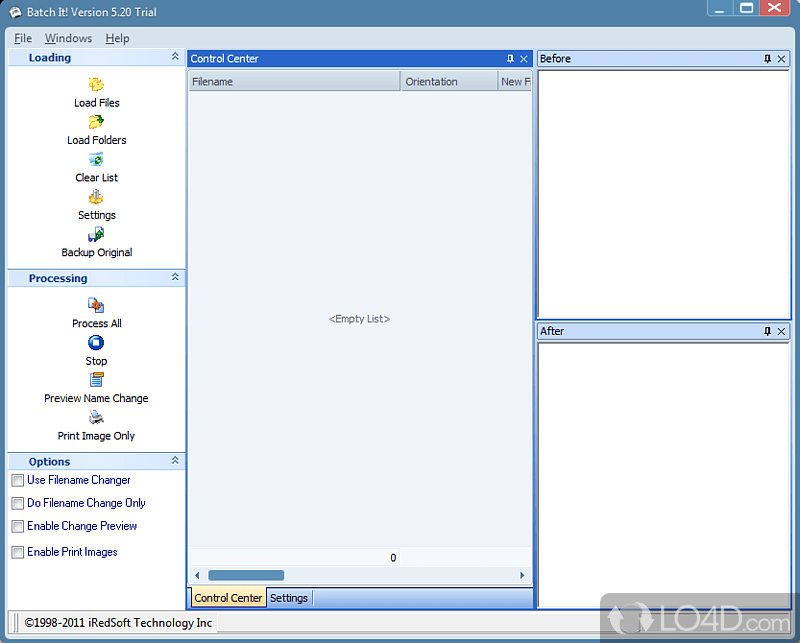Open the File menu
800x643 pixels.
pos(23,38)
